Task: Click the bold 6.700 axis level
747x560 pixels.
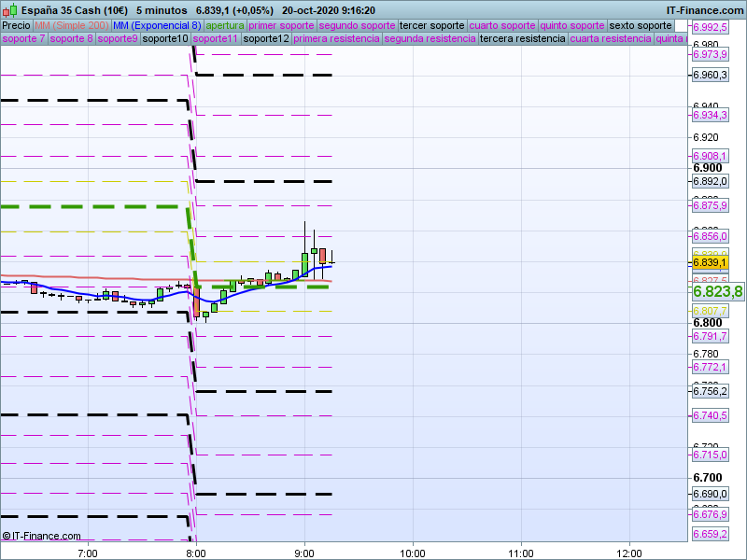Action: click(708, 478)
